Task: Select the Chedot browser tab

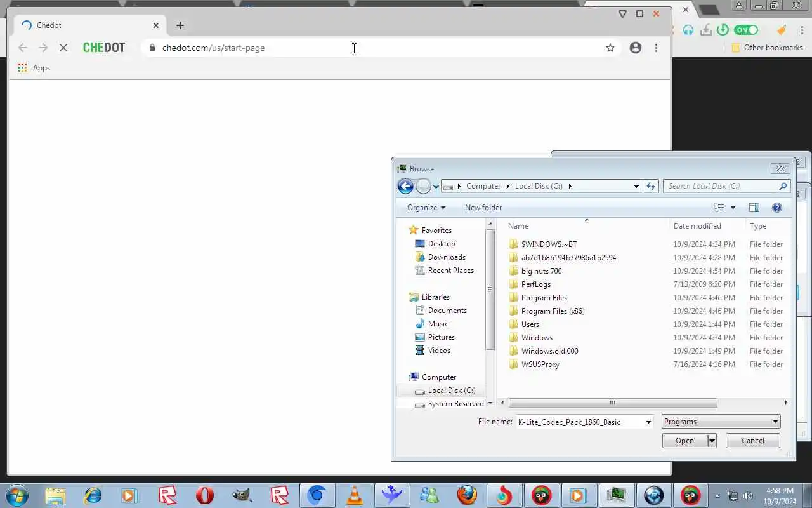Action: (x=89, y=25)
